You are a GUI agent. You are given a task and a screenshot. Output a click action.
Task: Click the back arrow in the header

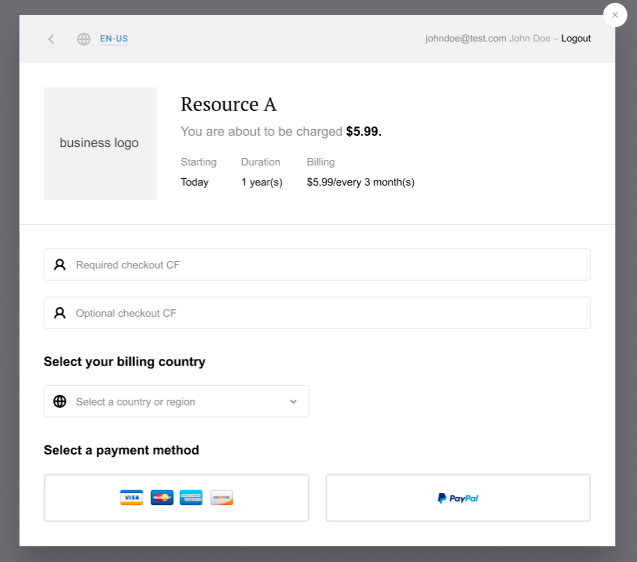(x=51, y=39)
